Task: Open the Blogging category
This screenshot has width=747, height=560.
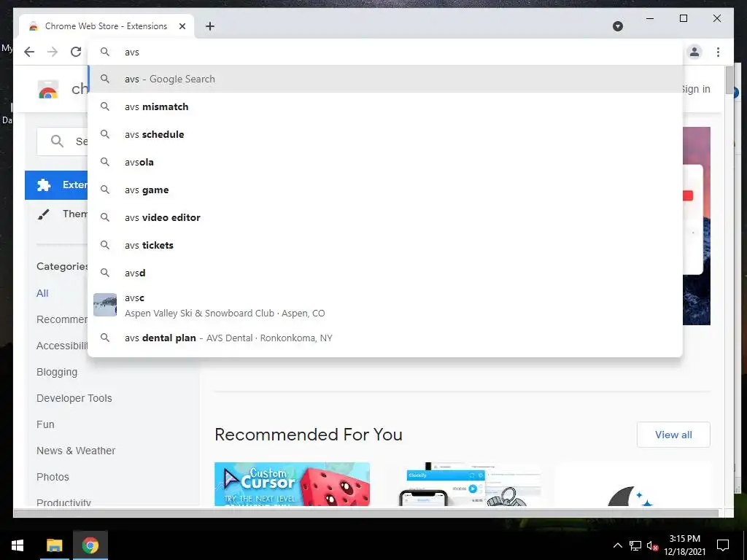Action: coord(57,372)
